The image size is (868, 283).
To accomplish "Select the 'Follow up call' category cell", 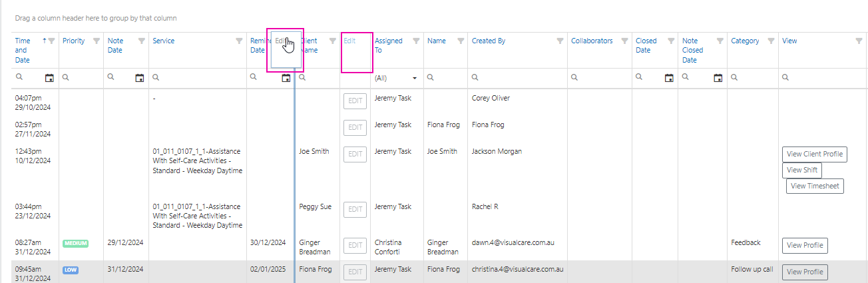I will [x=752, y=269].
